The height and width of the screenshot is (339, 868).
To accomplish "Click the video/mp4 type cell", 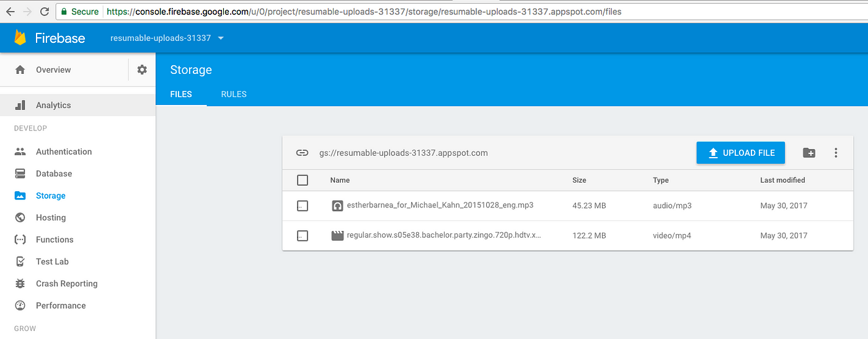I will click(671, 236).
